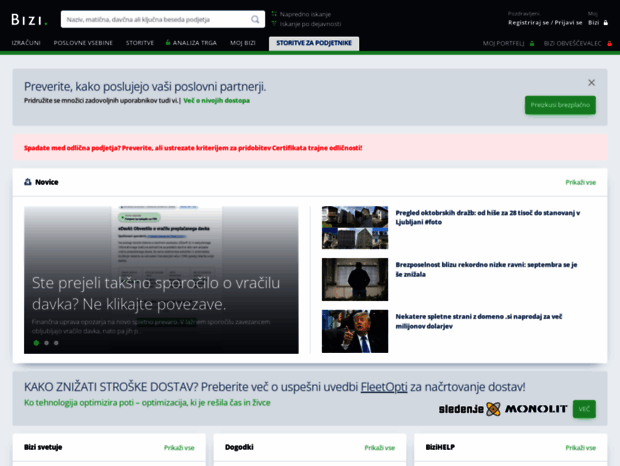
Task: Click the filter icon by Iskanje po dejavnosti
Action: [274, 24]
